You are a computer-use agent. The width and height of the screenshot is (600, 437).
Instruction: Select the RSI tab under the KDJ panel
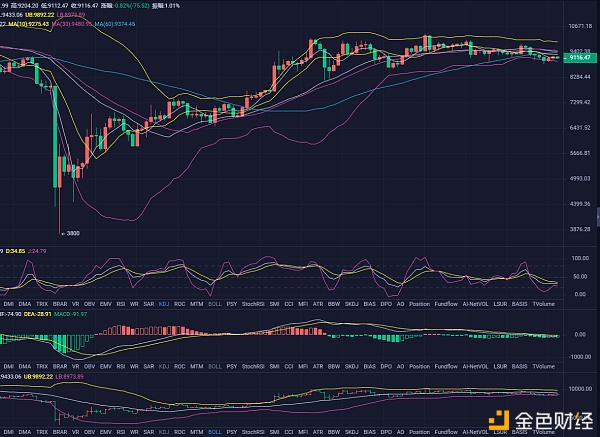(x=121, y=304)
